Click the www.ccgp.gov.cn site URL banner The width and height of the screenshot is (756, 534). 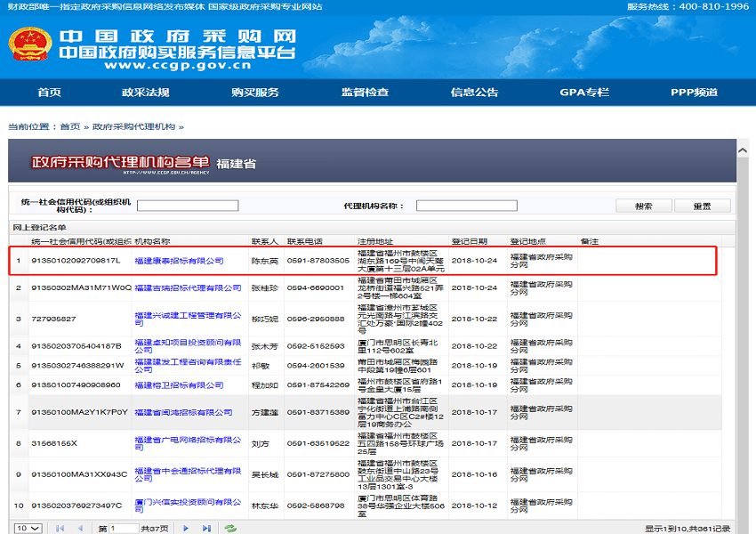(x=178, y=65)
